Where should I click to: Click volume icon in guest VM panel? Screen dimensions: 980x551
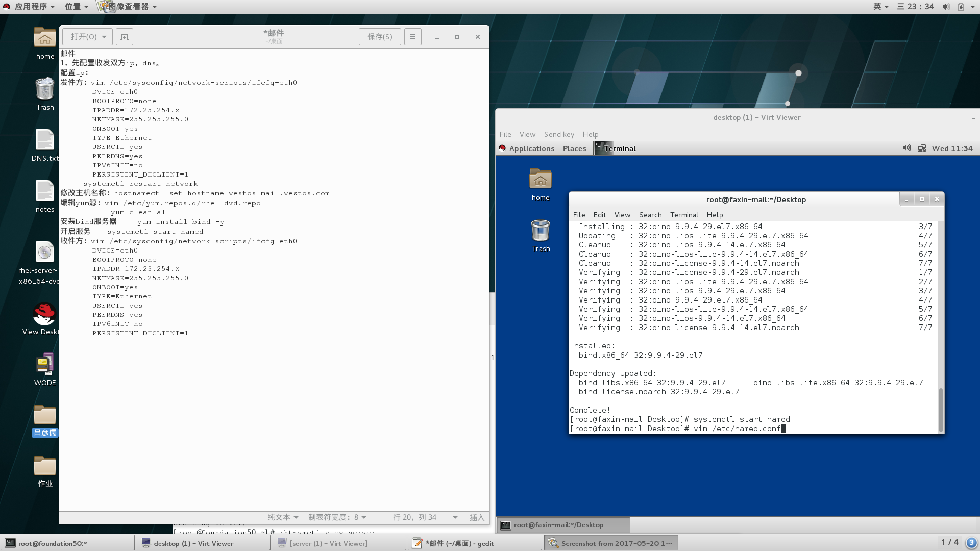click(x=907, y=148)
